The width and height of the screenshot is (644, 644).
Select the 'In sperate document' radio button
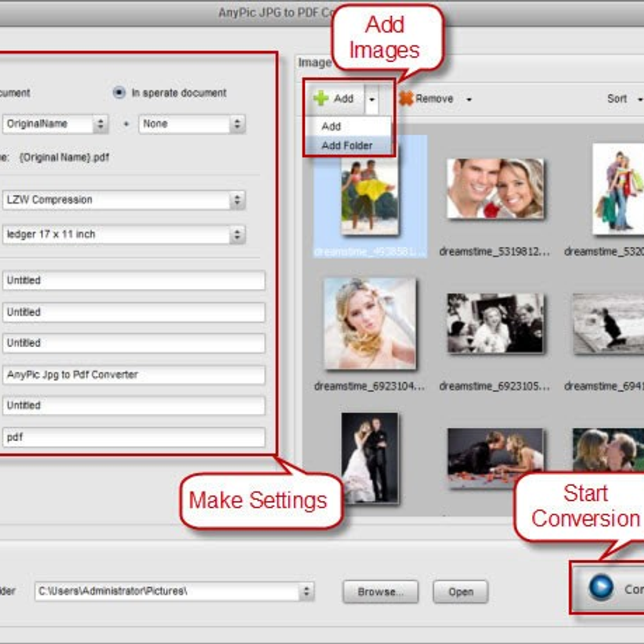coord(119,93)
